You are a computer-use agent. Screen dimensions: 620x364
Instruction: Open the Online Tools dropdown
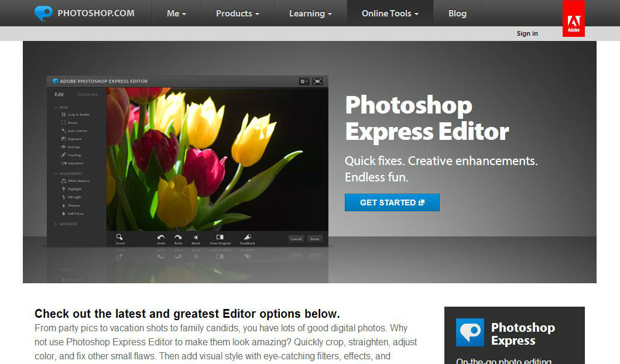coord(390,13)
